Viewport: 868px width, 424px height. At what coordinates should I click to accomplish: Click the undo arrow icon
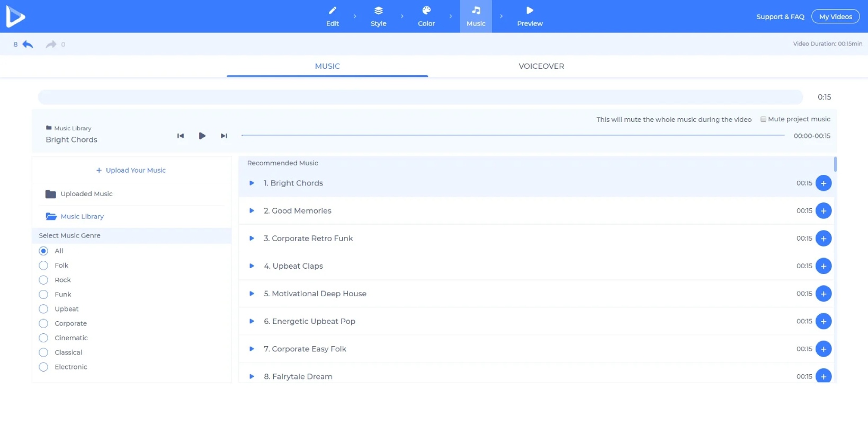pos(28,45)
